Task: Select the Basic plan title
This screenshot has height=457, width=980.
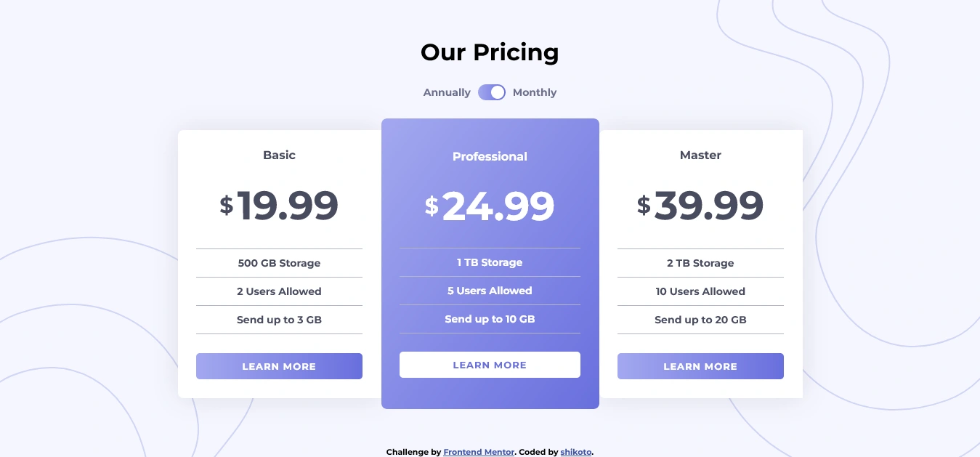Action: pyautogui.click(x=279, y=155)
